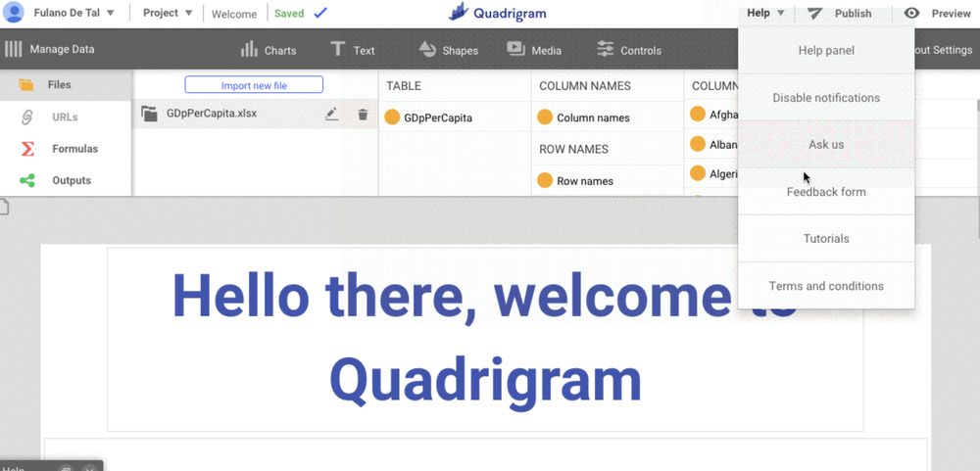This screenshot has width=980, height=471.
Task: Select the Files tab in sidebar
Action: click(x=66, y=85)
